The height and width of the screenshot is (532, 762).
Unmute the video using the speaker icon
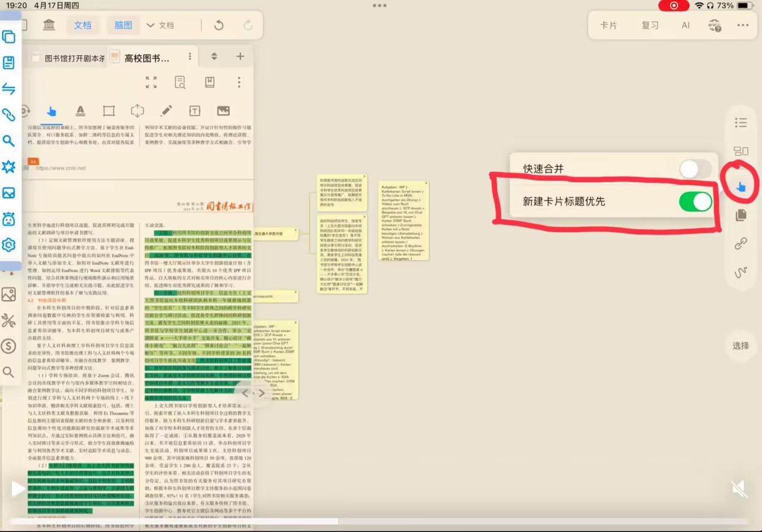[x=739, y=489]
